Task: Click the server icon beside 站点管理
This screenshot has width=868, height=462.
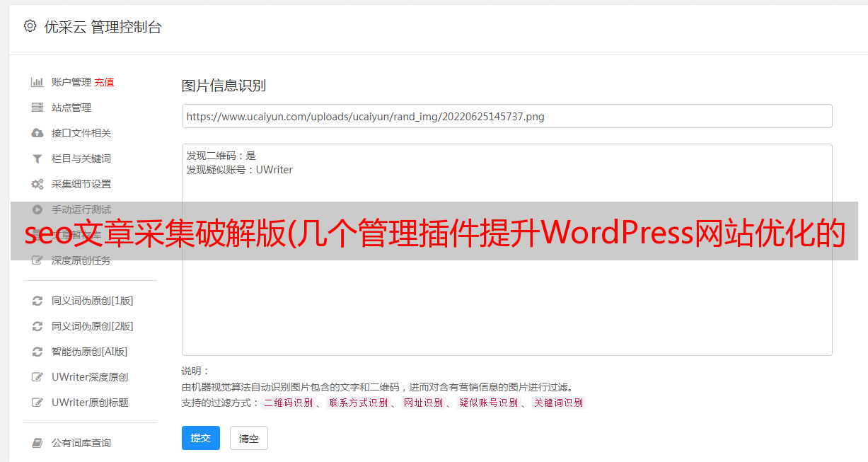Action: click(37, 108)
